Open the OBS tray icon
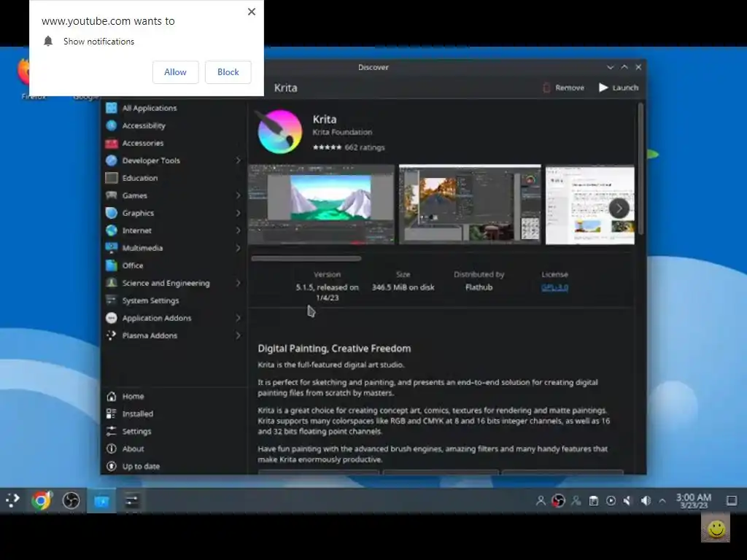 pos(558,501)
